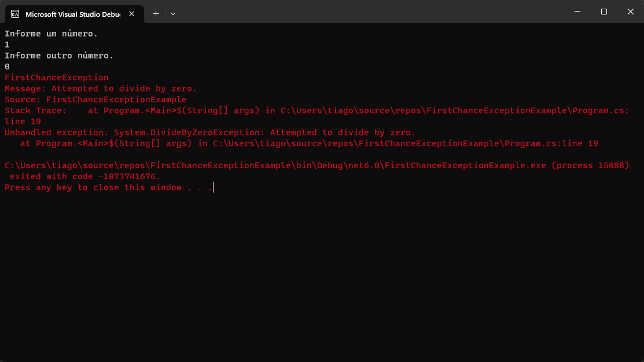Click the indented 'at Program.<Main>$' stack frame line
The width and height of the screenshot is (644, 362).
[x=309, y=143]
